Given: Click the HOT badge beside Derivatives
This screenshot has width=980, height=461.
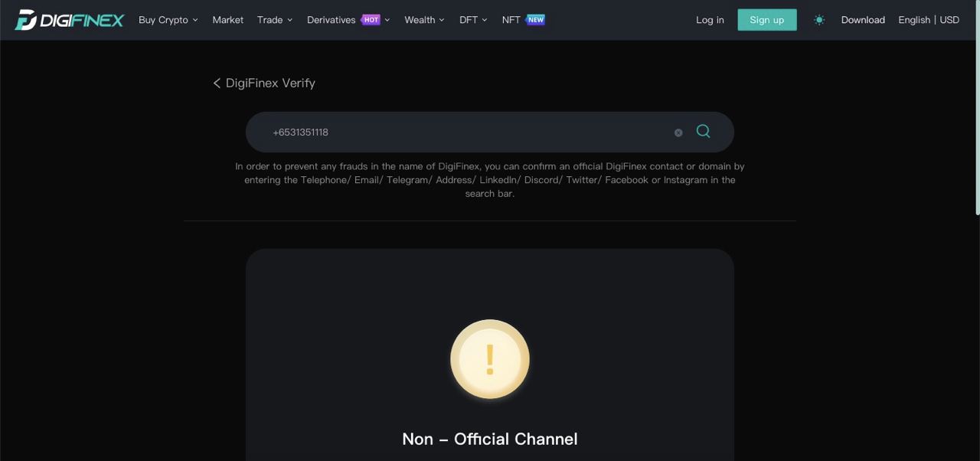Looking at the screenshot, I should coord(371,20).
